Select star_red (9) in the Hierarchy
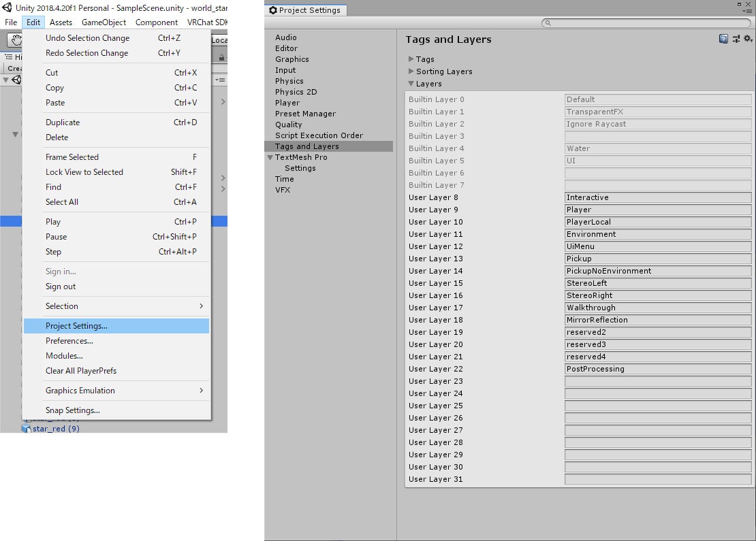The height and width of the screenshot is (541, 756). (56, 428)
